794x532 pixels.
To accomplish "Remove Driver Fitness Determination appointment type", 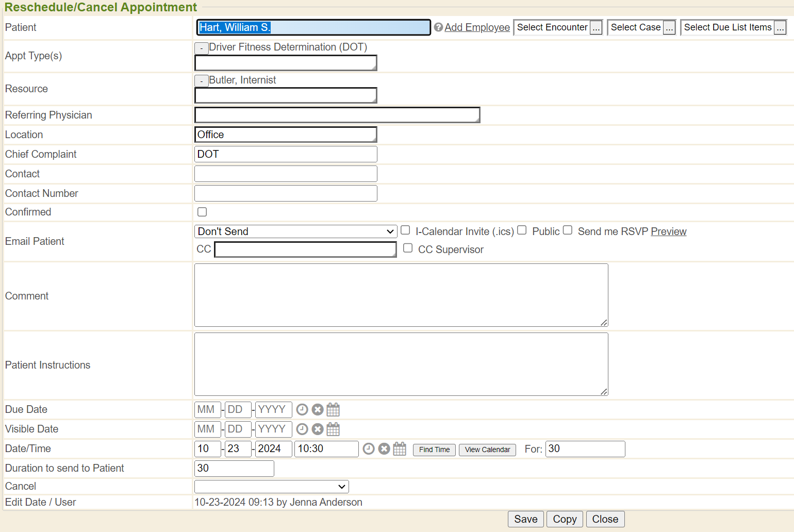I will (x=201, y=48).
